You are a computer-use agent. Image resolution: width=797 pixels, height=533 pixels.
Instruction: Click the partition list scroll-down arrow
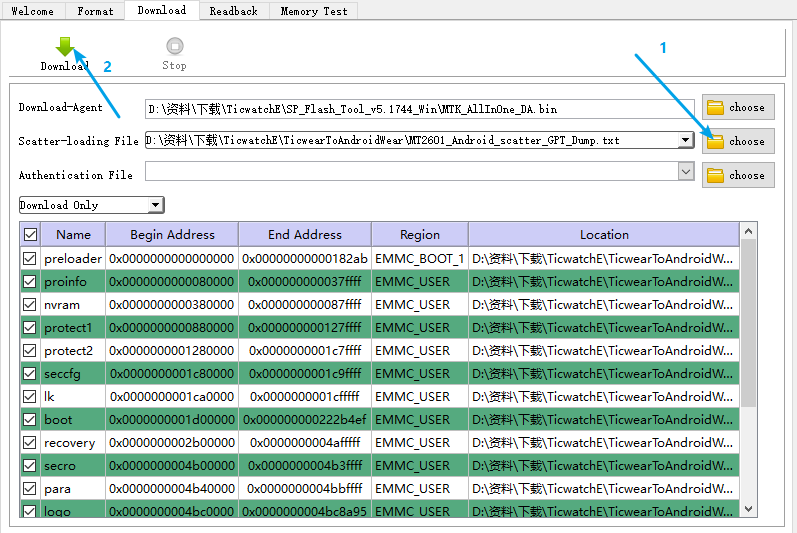[x=748, y=509]
